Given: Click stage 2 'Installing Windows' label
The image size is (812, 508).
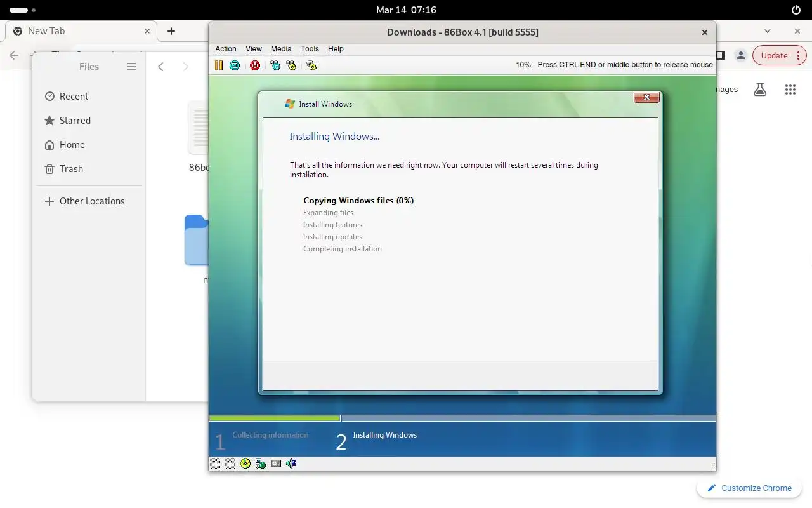Looking at the screenshot, I should [384, 435].
